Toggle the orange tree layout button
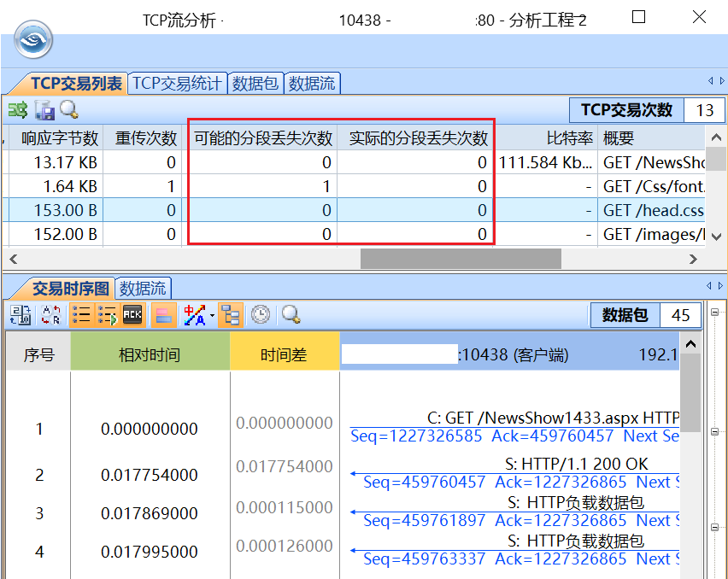 click(x=231, y=314)
